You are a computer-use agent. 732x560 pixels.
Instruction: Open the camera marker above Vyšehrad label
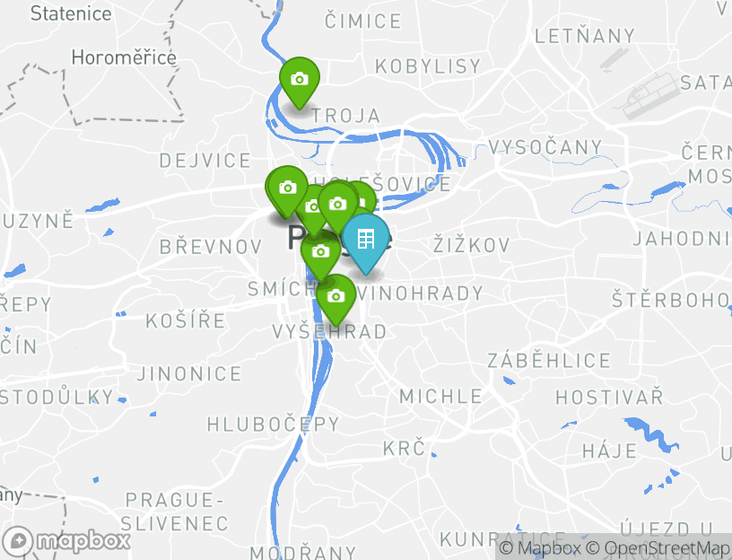335,300
